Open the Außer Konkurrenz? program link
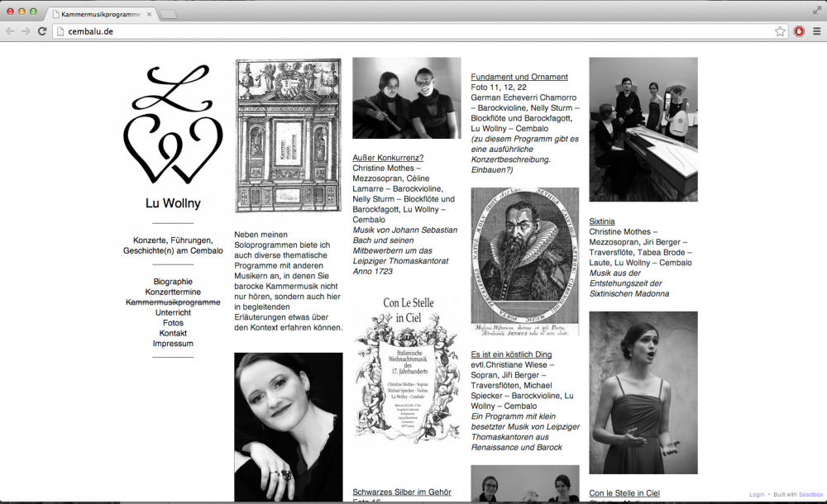The width and height of the screenshot is (827, 504). pyautogui.click(x=388, y=157)
